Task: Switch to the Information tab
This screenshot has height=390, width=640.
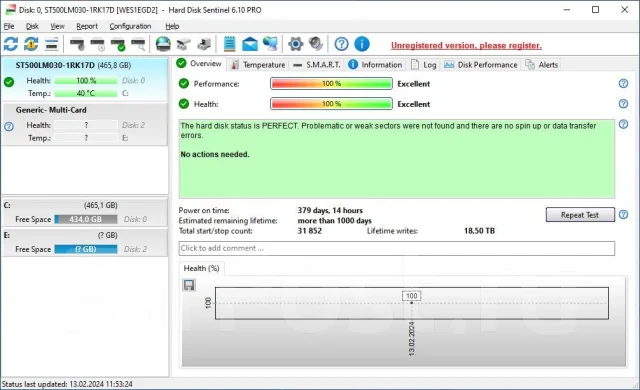Action: click(x=375, y=65)
